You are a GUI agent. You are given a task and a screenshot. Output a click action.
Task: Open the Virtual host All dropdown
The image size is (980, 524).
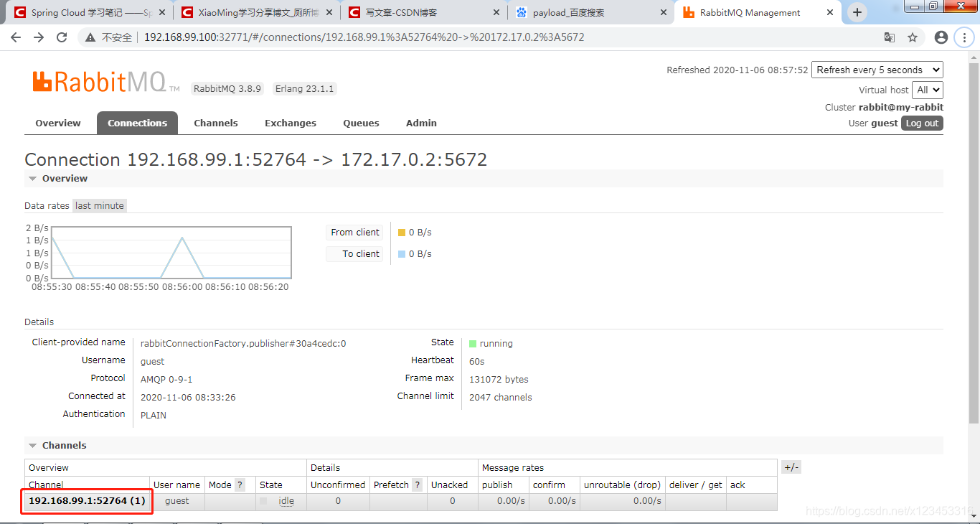pyautogui.click(x=927, y=90)
